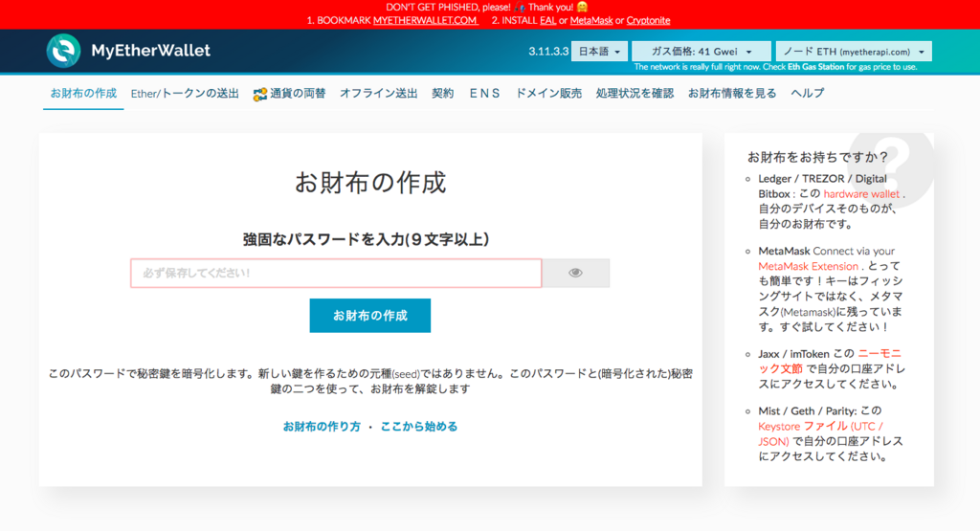Open the EAL install link
Screen dimensions: 980x531
(x=547, y=21)
